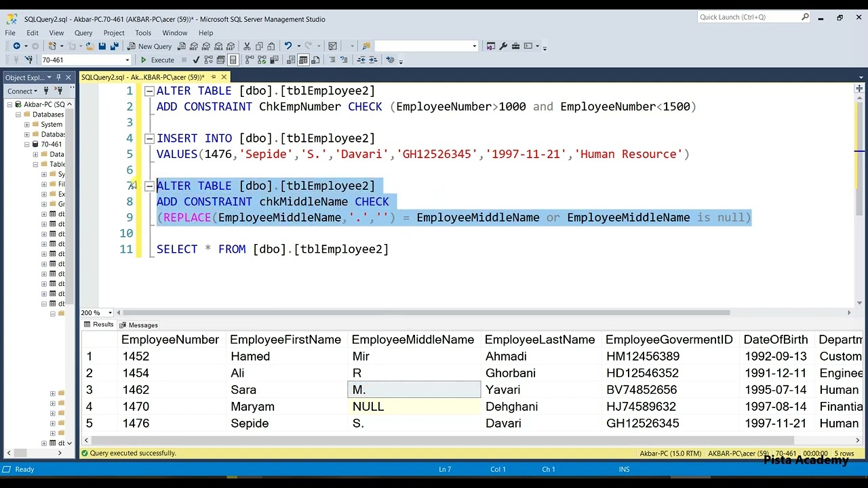
Task: Execute the query
Action: coord(157,60)
